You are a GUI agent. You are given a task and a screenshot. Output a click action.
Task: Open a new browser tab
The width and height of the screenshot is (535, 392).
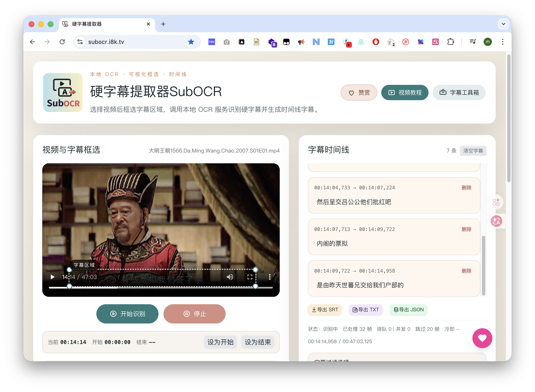163,24
